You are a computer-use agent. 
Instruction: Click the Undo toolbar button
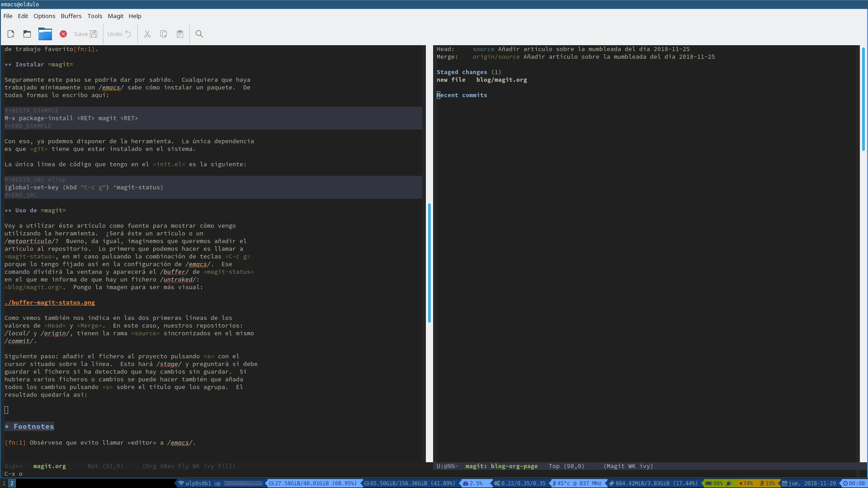pyautogui.click(x=119, y=34)
